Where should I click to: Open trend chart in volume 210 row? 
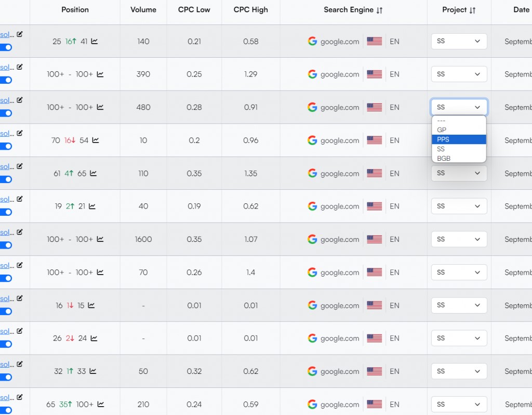[100, 405]
